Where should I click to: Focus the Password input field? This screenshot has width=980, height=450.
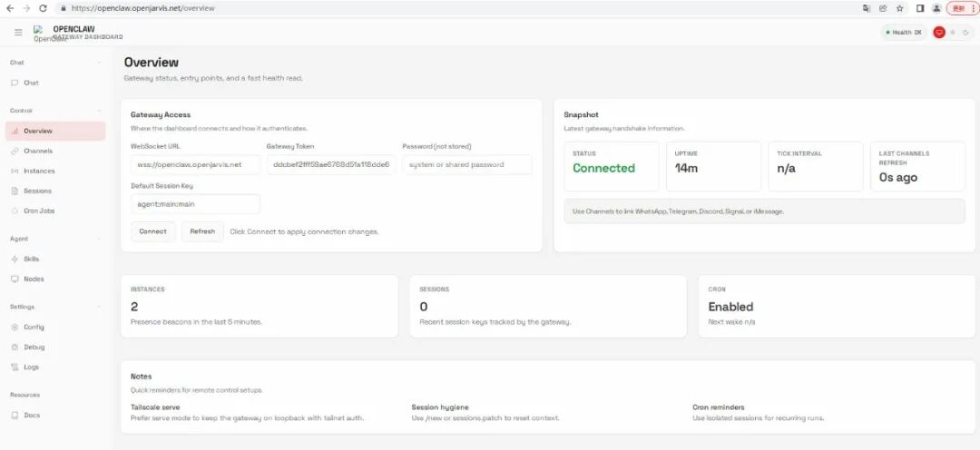click(466, 164)
